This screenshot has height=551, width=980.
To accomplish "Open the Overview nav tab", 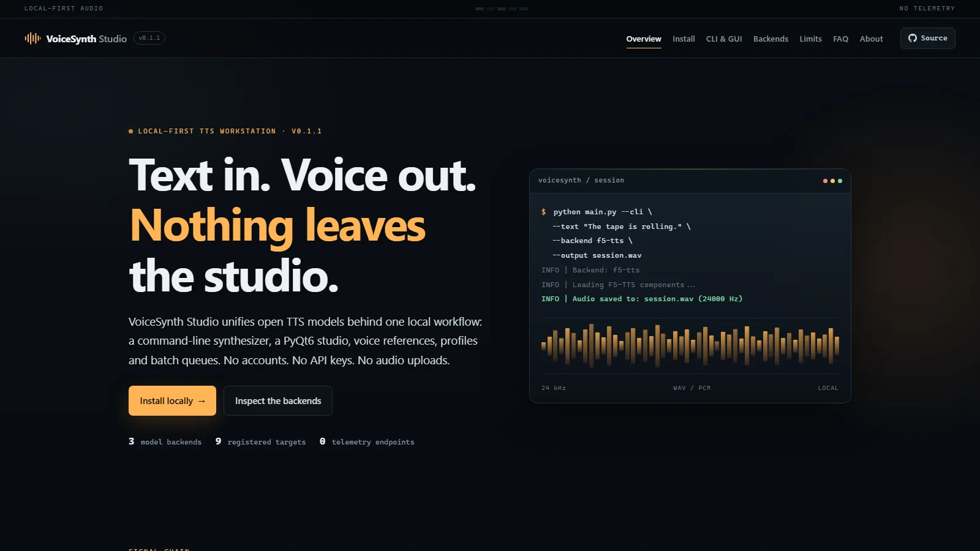I will tap(644, 39).
